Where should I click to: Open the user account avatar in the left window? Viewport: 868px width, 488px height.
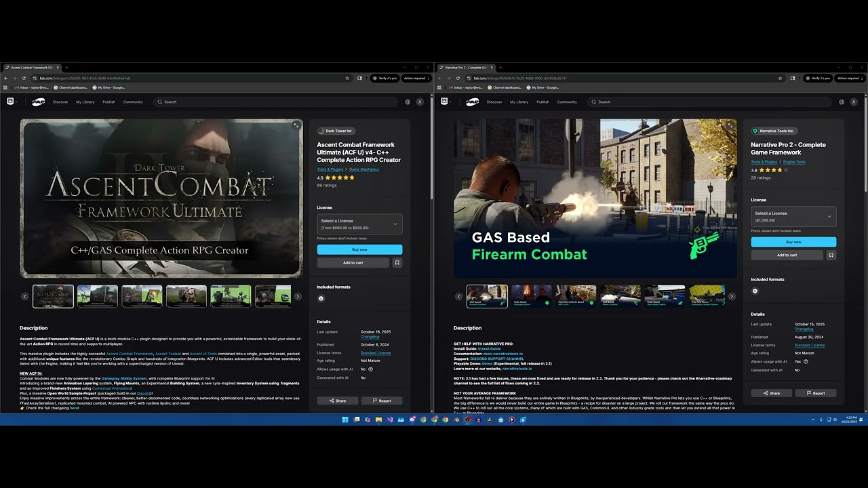(420, 102)
